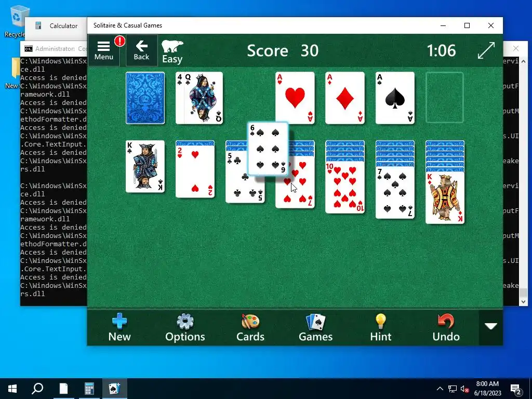This screenshot has height=399, width=532.
Task: Undo the last move
Action: pos(446,327)
